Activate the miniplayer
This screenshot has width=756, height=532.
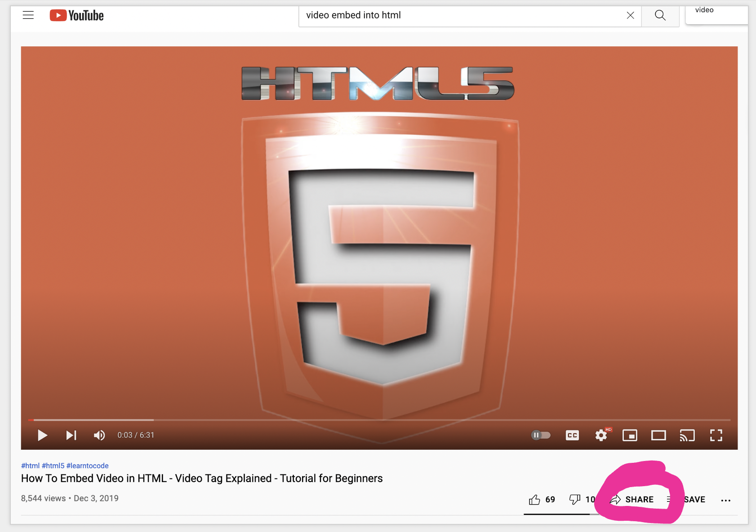pyautogui.click(x=630, y=435)
